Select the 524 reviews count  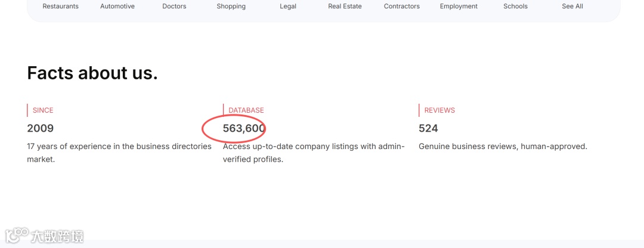coord(428,128)
